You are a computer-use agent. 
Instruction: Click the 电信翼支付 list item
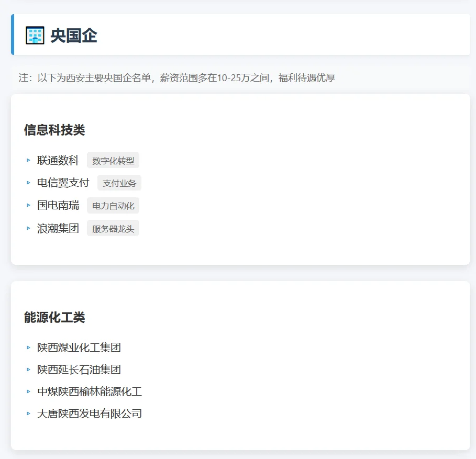tap(63, 183)
